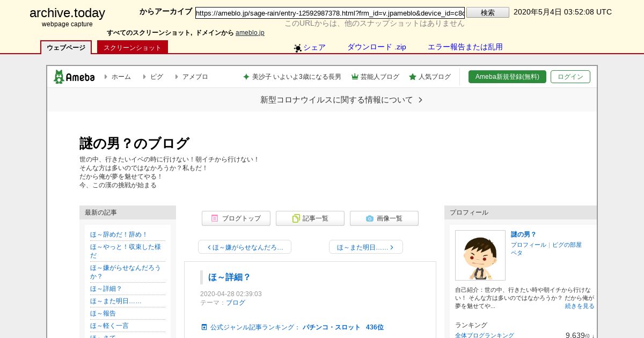Switch to the スクリーンショット tab
This screenshot has width=644, height=338.
pos(133,47)
